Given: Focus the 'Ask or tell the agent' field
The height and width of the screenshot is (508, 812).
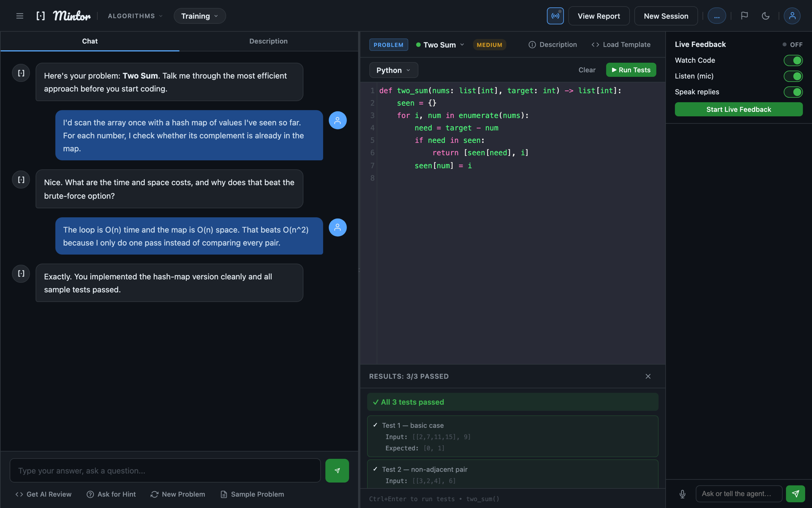Looking at the screenshot, I should point(739,494).
